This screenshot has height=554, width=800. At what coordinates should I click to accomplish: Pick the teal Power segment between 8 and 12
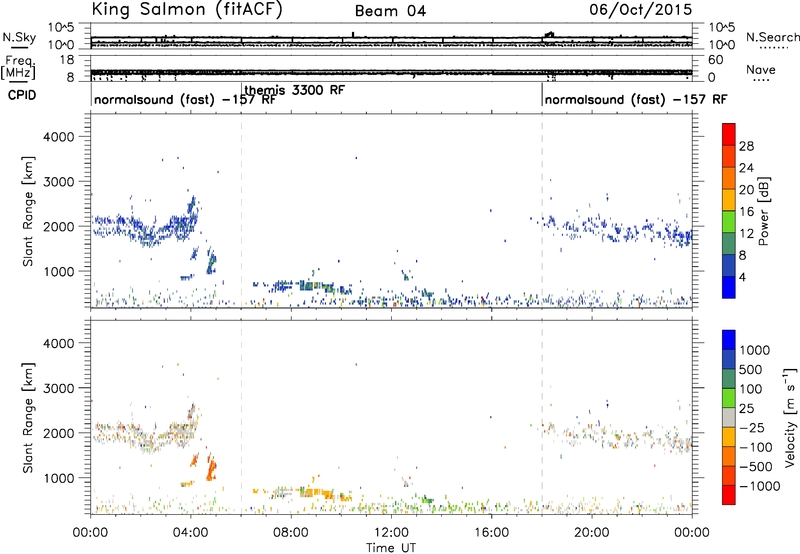point(729,243)
